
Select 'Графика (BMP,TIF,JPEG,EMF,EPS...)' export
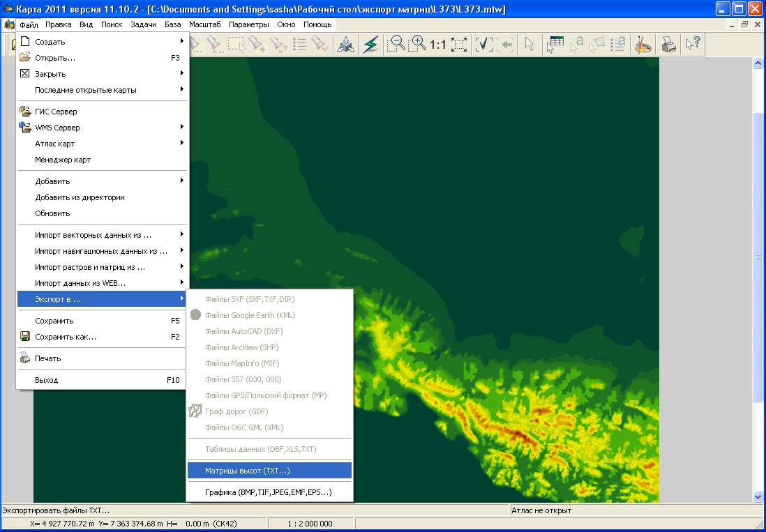point(269,492)
